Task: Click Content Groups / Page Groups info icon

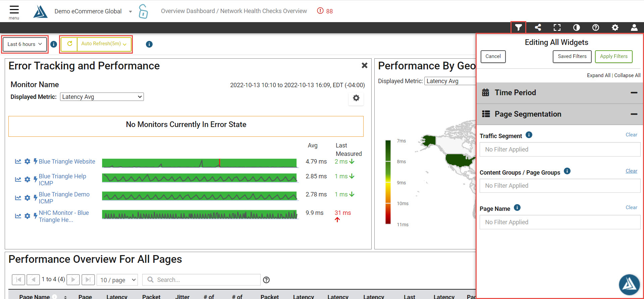Action: coord(567,171)
